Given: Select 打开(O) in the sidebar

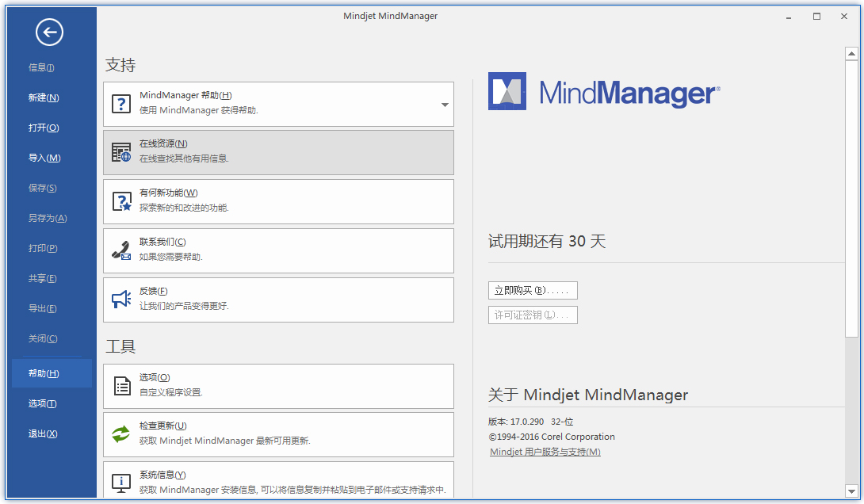Looking at the screenshot, I should point(44,128).
